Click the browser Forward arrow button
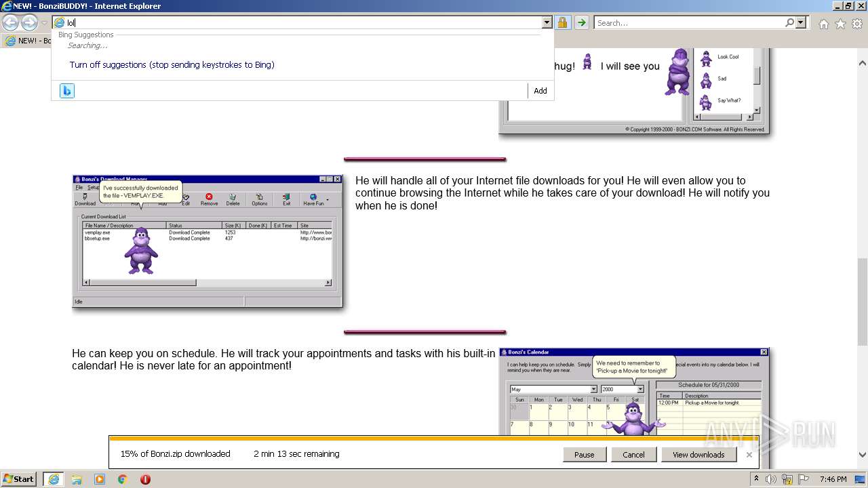868x488 pixels. point(29,22)
